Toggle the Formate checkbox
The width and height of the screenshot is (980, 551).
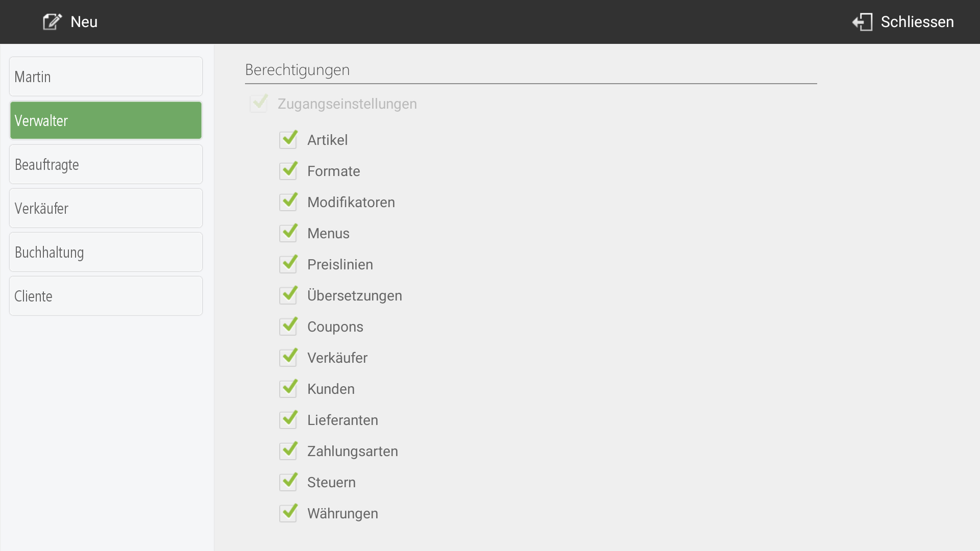point(288,171)
